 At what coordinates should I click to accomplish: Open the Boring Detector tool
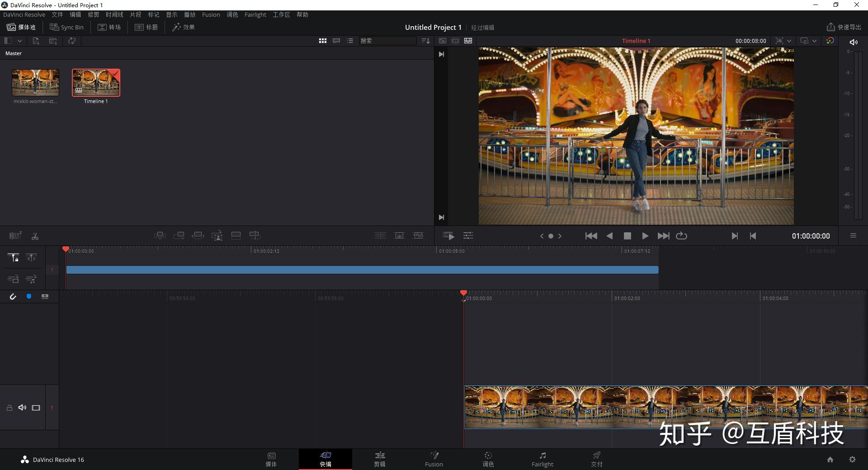click(15, 235)
